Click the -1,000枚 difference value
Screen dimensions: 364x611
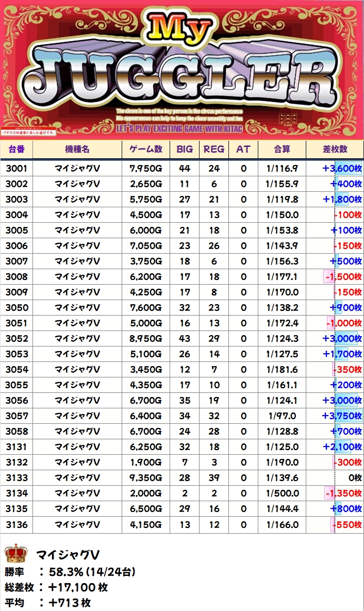coord(344,323)
